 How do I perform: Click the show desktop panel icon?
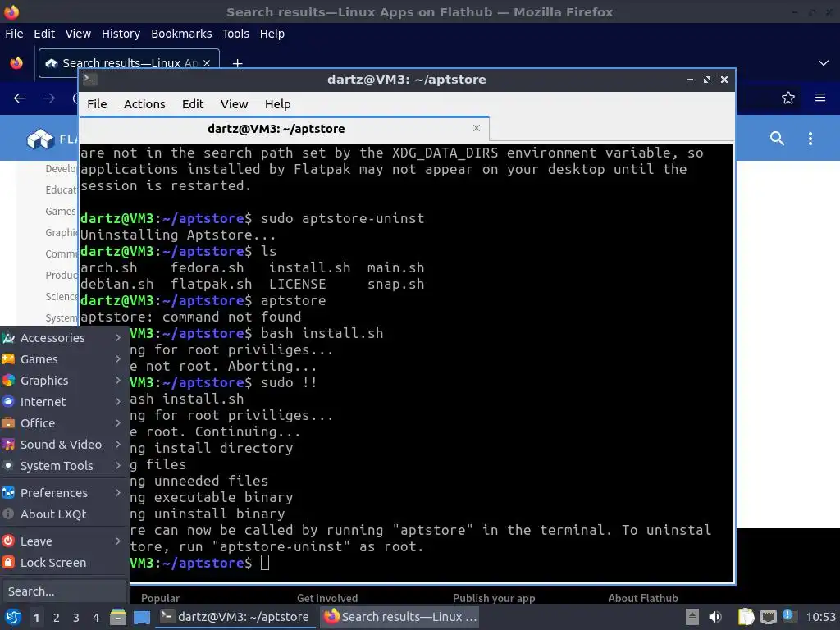[141, 617]
